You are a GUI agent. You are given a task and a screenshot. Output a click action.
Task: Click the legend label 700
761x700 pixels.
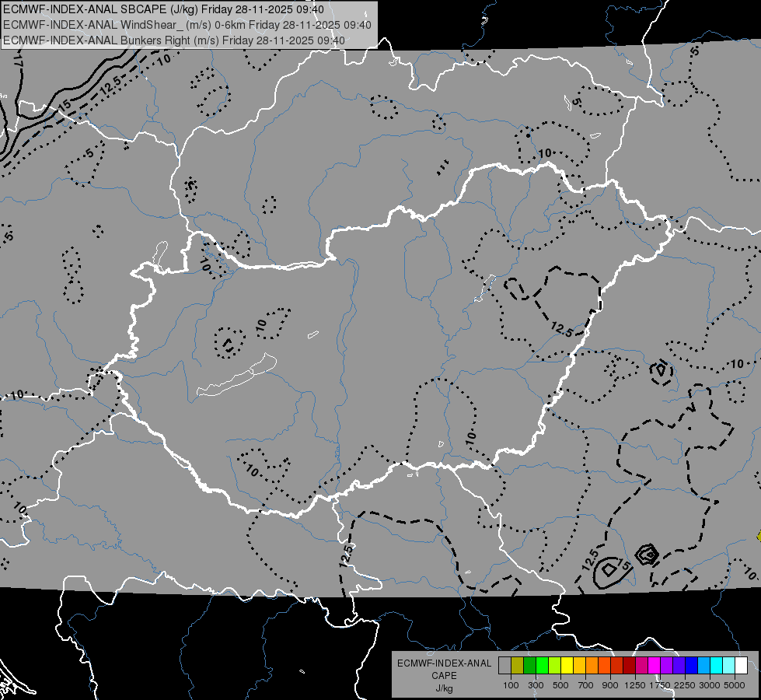(x=586, y=685)
